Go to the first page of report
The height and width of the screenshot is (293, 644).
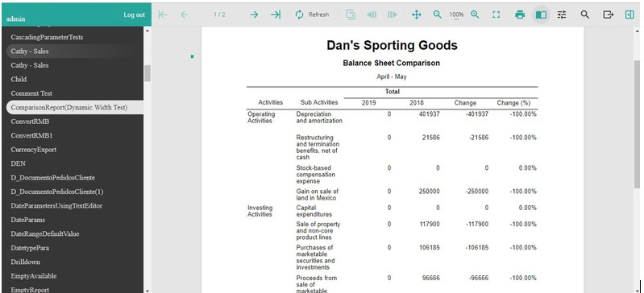pyautogui.click(x=163, y=14)
